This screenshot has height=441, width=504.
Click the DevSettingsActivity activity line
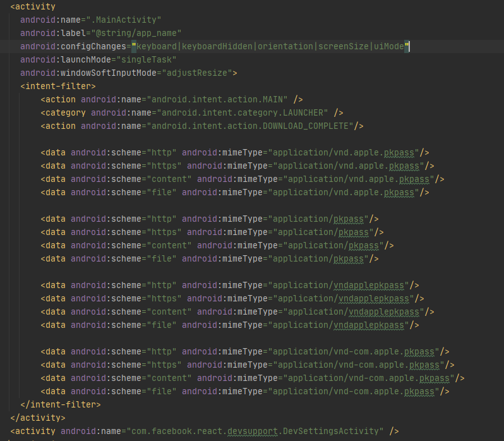pyautogui.click(x=205, y=432)
